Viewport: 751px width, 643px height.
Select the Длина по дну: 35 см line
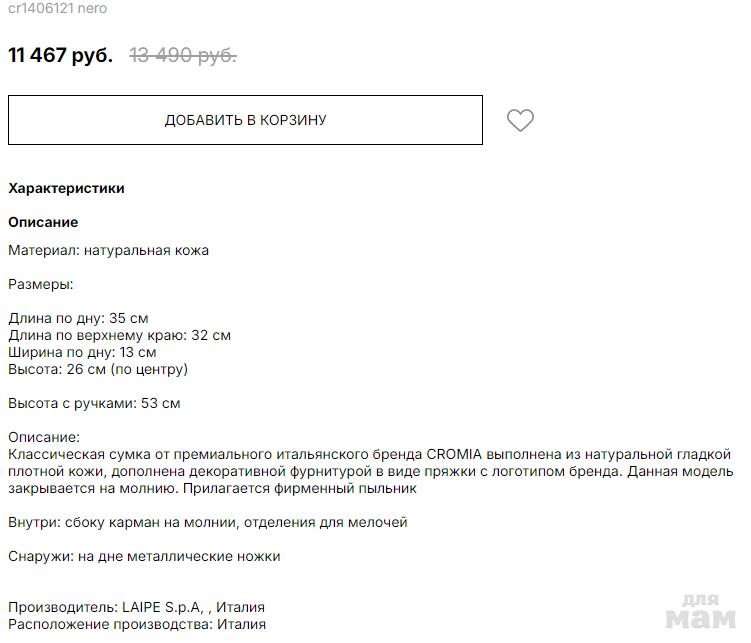(x=78, y=318)
